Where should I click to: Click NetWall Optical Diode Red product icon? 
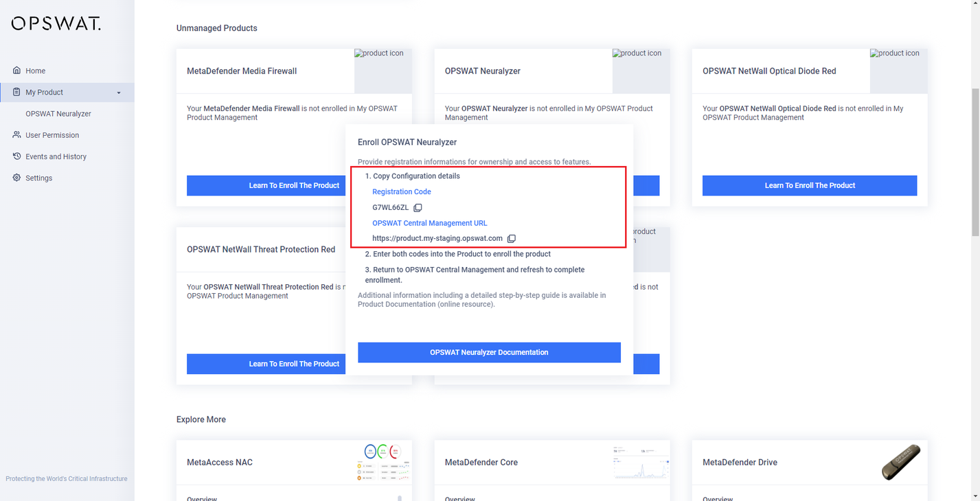[898, 71]
